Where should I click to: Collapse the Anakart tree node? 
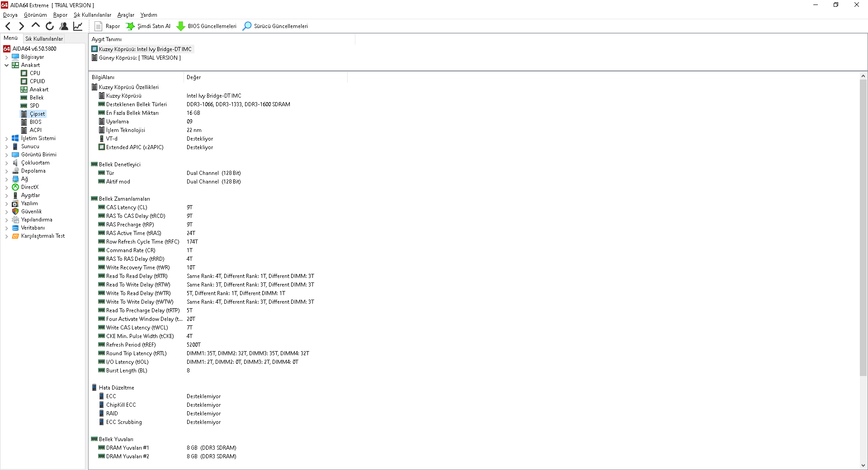(7, 65)
